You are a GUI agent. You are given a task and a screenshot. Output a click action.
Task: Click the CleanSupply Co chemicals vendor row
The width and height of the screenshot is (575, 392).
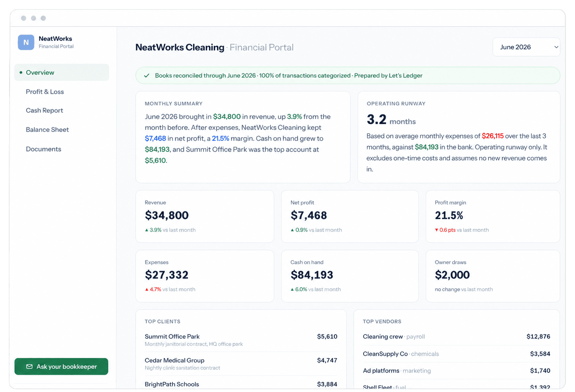coord(456,354)
